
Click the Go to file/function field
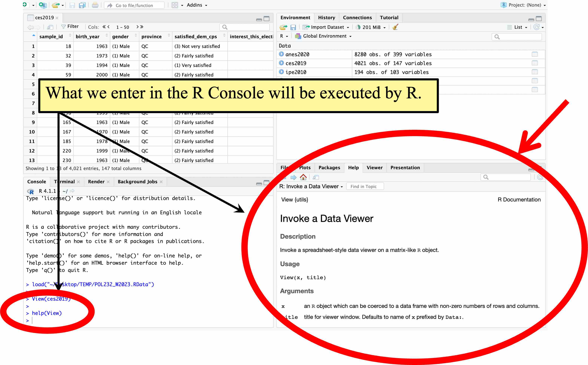[x=134, y=5]
